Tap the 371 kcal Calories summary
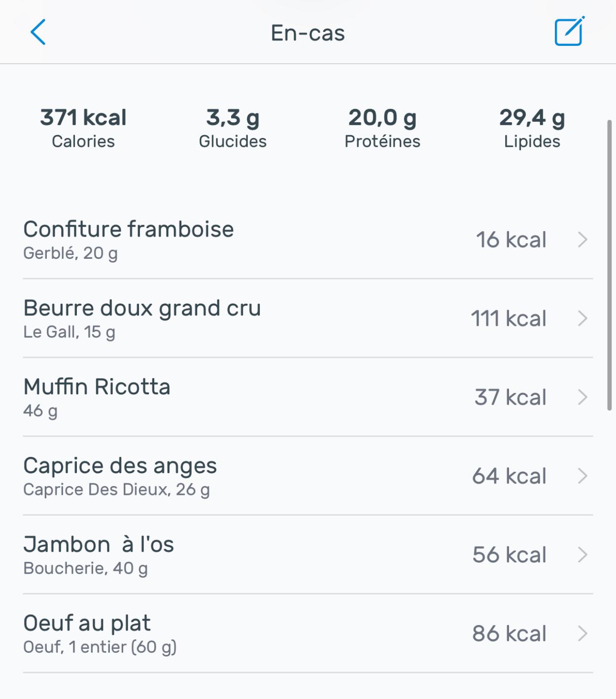This screenshot has height=699, width=616. coord(83,128)
